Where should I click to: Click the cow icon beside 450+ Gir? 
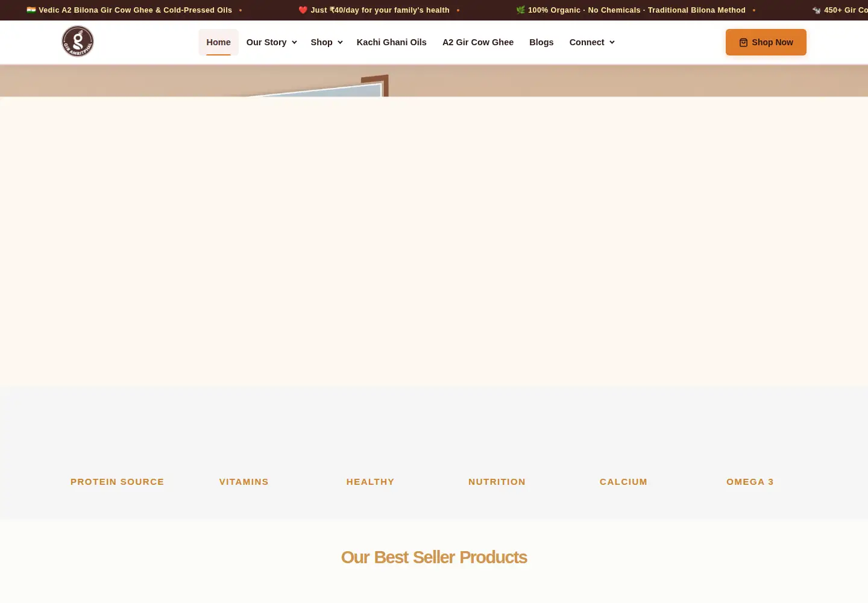click(817, 10)
